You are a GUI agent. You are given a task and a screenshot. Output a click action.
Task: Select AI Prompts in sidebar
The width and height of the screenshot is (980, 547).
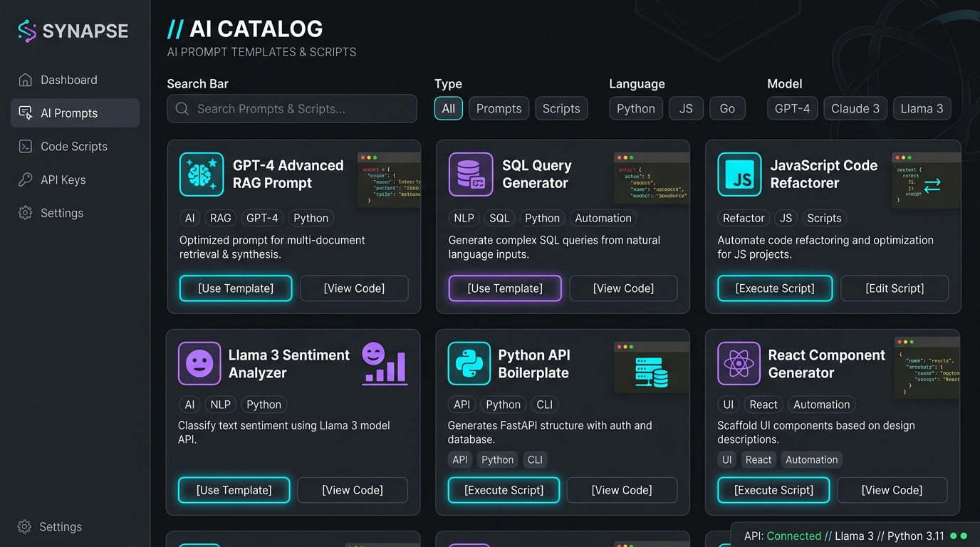pos(75,113)
